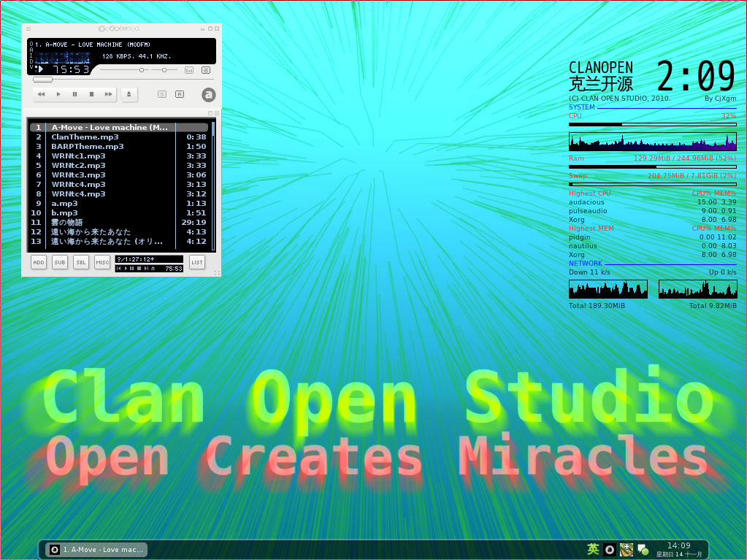Screen dimensions: 747x560
Task: Click the playlist mini next-track control
Action: pos(146,269)
